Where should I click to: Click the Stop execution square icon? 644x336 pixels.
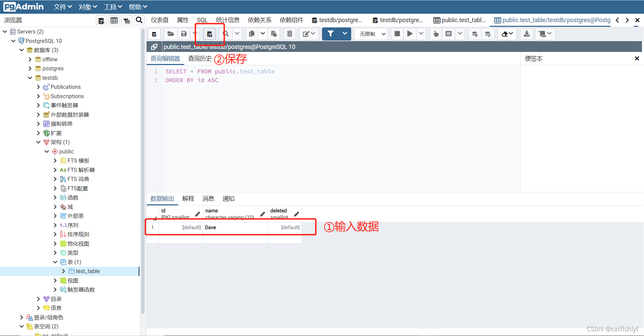[x=397, y=34]
